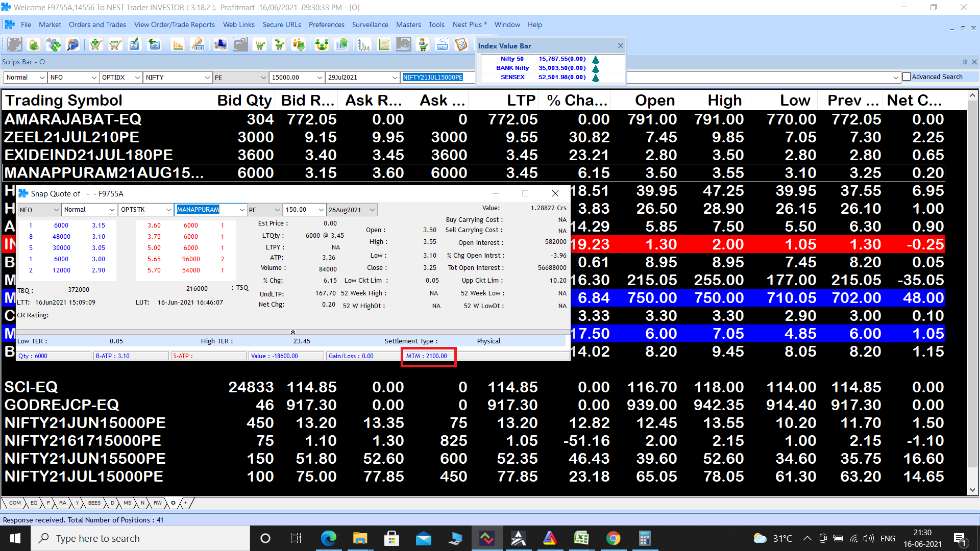Click the market watch scrollbar down arrow
The width and height of the screenshot is (980, 551).
click(972, 490)
